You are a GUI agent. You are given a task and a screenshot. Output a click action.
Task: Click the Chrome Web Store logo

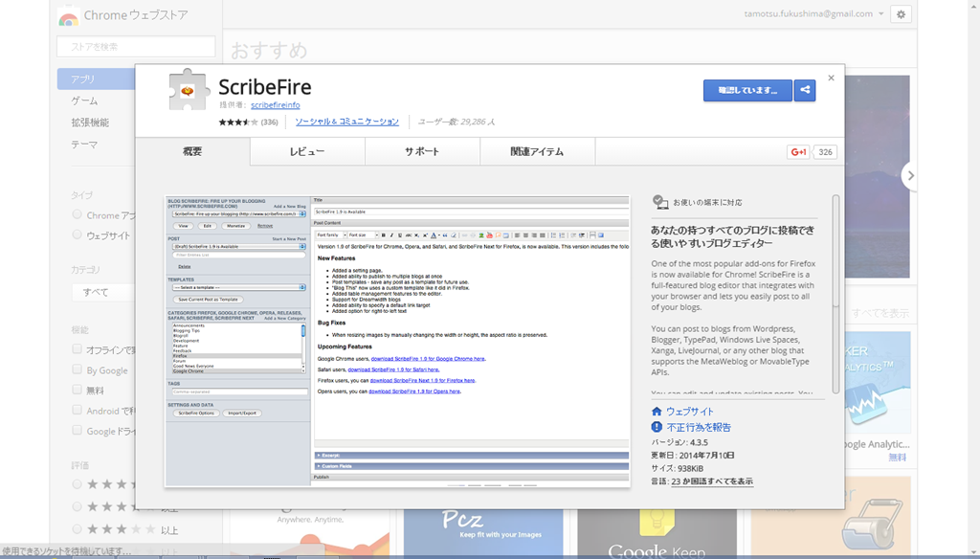68,16
